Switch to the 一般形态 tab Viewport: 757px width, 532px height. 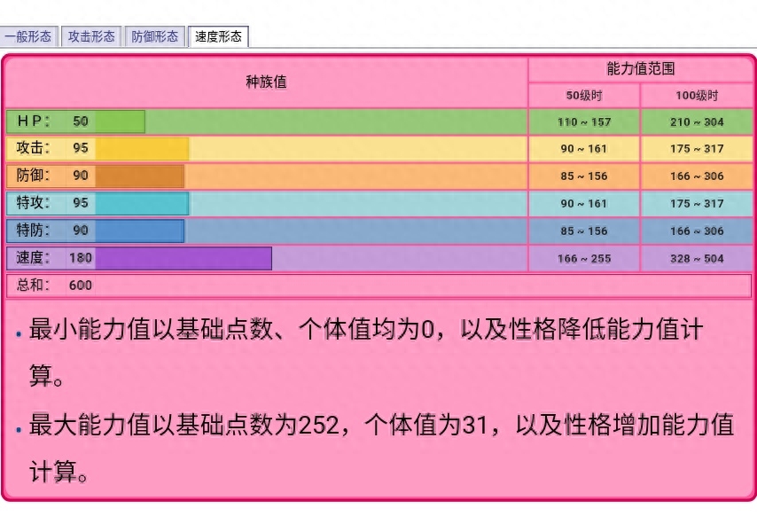pos(29,36)
